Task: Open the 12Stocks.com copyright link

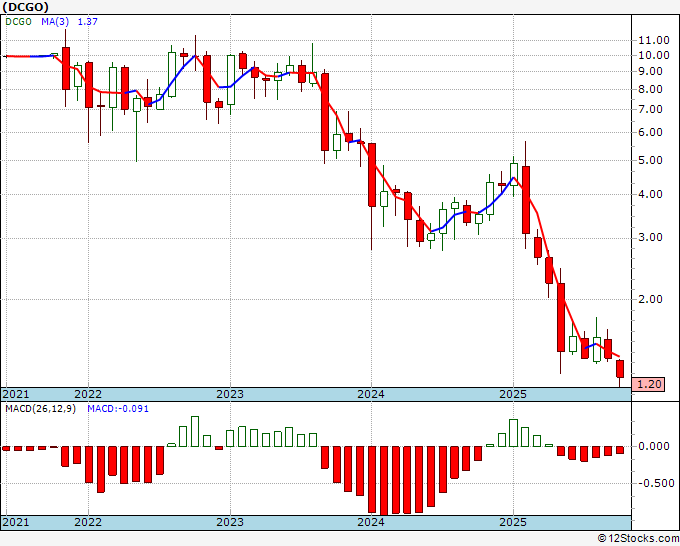Action: tap(638, 539)
